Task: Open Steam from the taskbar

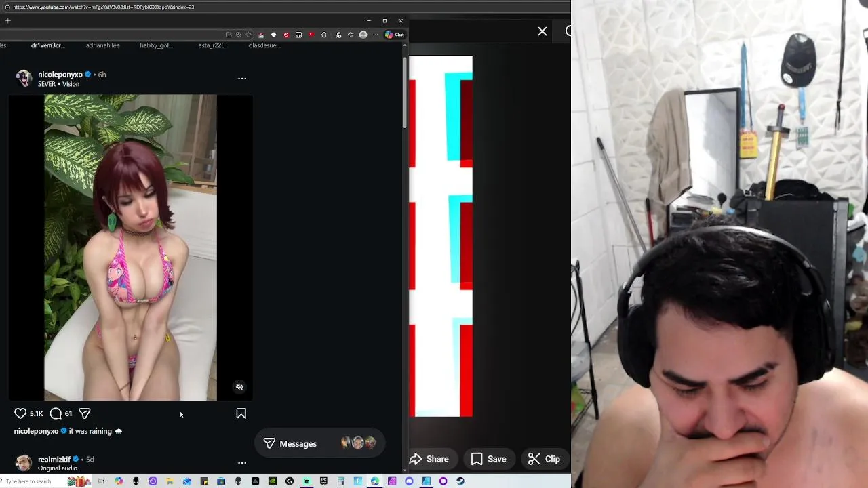Action: pyautogui.click(x=460, y=481)
